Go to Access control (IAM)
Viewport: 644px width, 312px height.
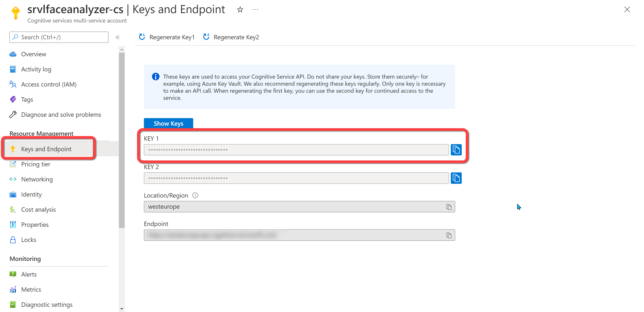49,84
